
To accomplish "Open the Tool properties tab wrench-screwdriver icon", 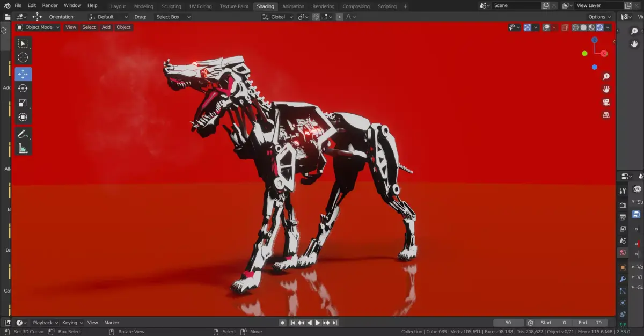I will 623,191.
